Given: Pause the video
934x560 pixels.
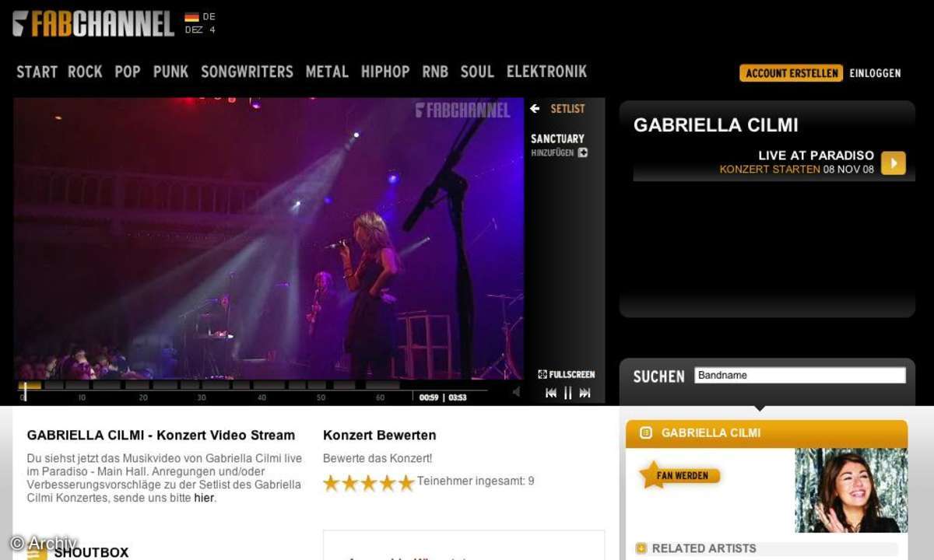Looking at the screenshot, I should point(567,394).
